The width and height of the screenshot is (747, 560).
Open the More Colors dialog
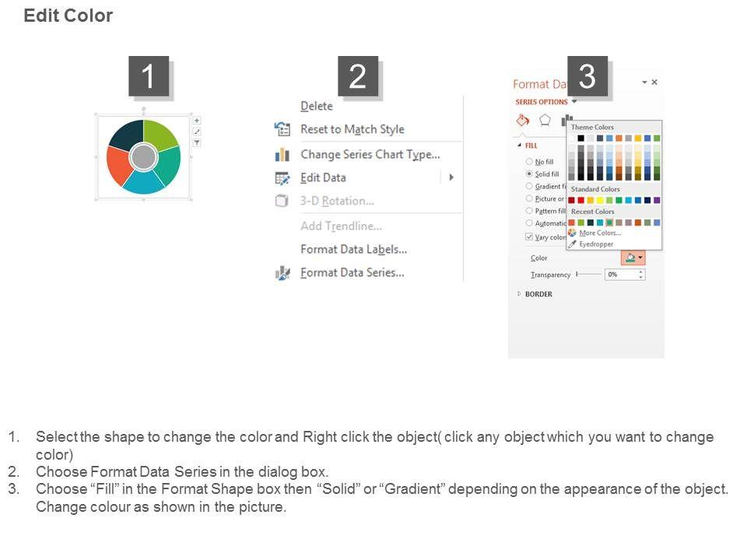[x=599, y=233]
